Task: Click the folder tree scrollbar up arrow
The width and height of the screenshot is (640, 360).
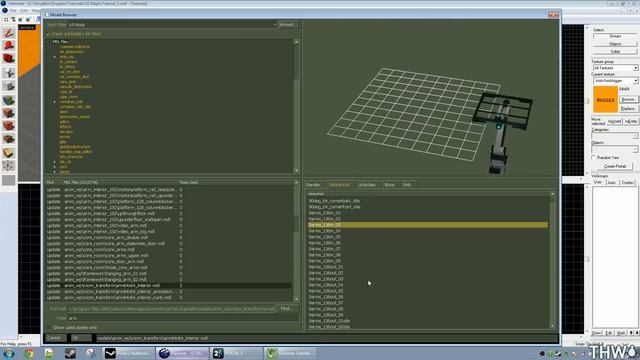Action: click(297, 42)
